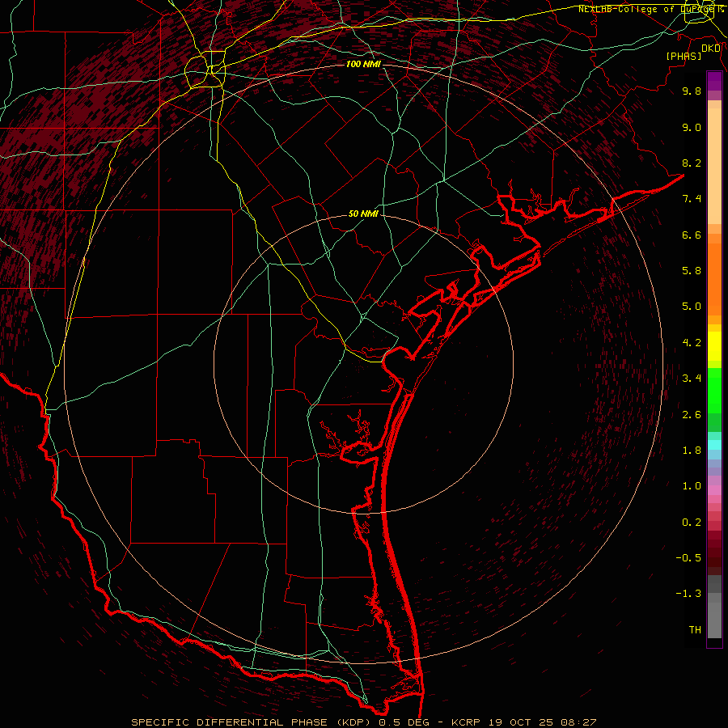Click the 5.8 value on the color scale

click(x=692, y=271)
